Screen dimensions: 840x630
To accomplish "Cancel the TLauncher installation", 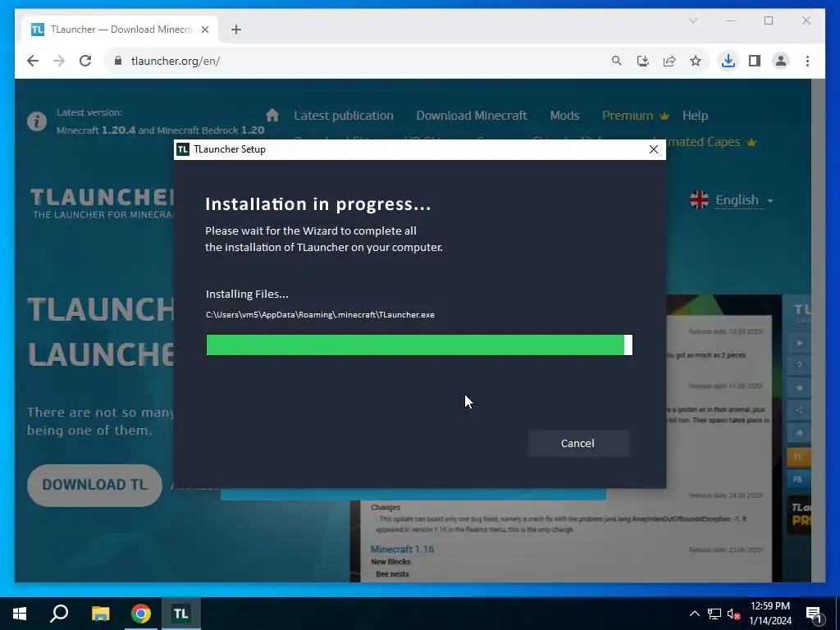I will [x=578, y=443].
